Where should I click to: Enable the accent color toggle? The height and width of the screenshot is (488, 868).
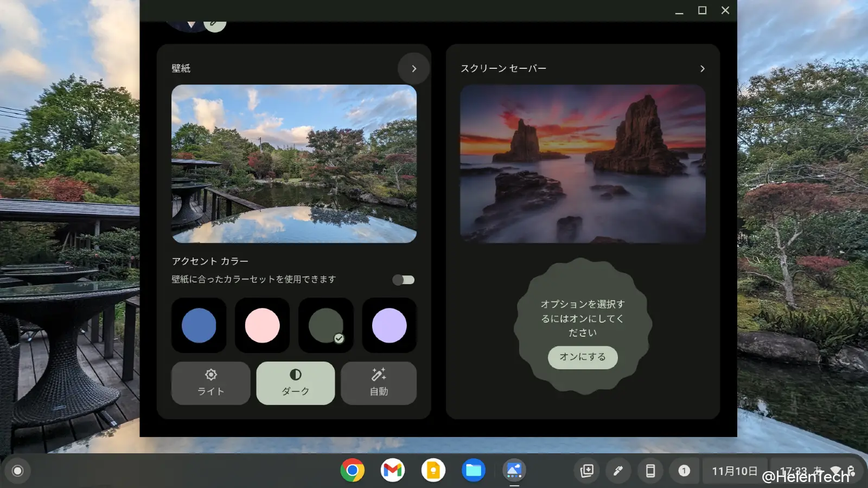pyautogui.click(x=403, y=279)
